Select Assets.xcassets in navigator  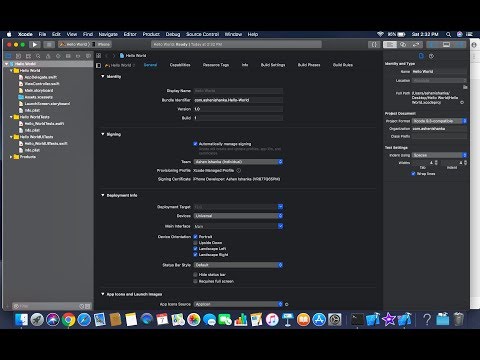(39, 97)
